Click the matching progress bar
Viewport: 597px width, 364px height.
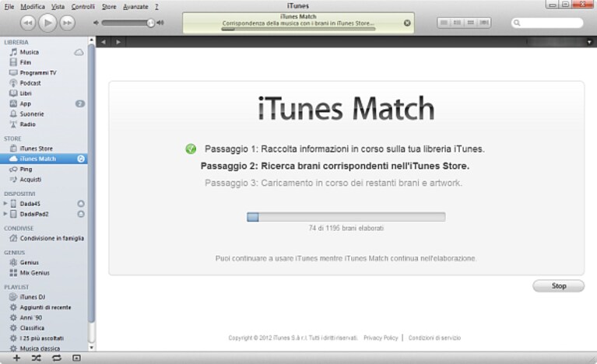(x=346, y=217)
